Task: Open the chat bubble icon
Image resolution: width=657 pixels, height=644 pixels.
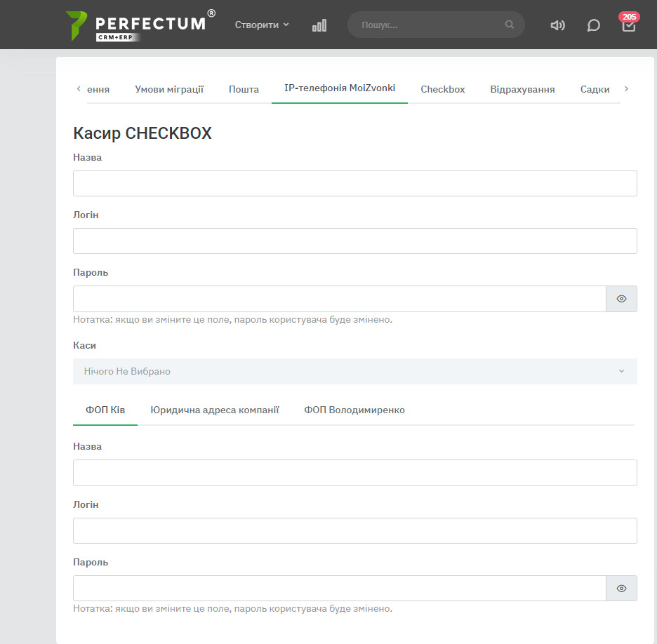Action: (593, 25)
